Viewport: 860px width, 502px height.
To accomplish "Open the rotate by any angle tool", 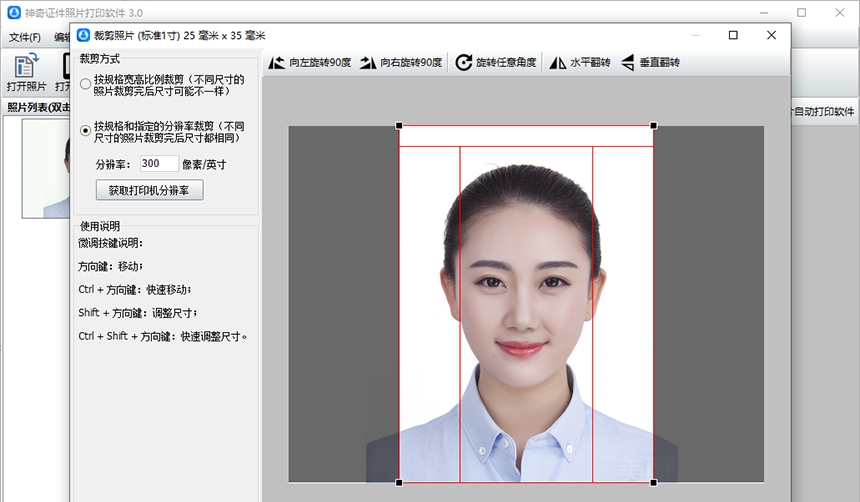I will (x=464, y=62).
